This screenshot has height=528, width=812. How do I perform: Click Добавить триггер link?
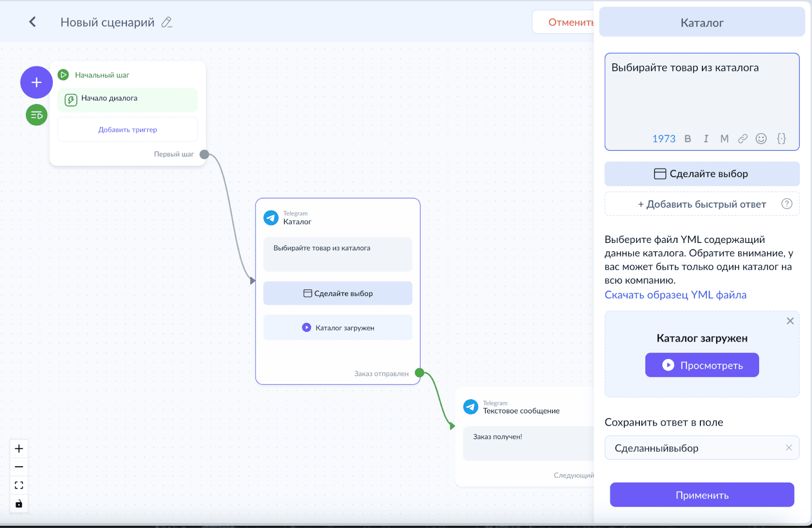click(x=128, y=130)
